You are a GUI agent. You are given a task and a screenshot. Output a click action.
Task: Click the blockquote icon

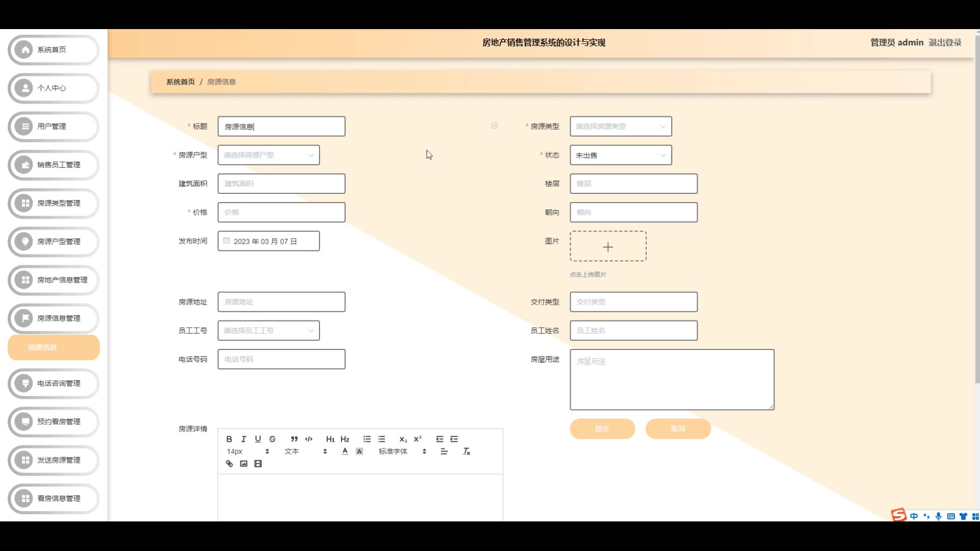294,439
